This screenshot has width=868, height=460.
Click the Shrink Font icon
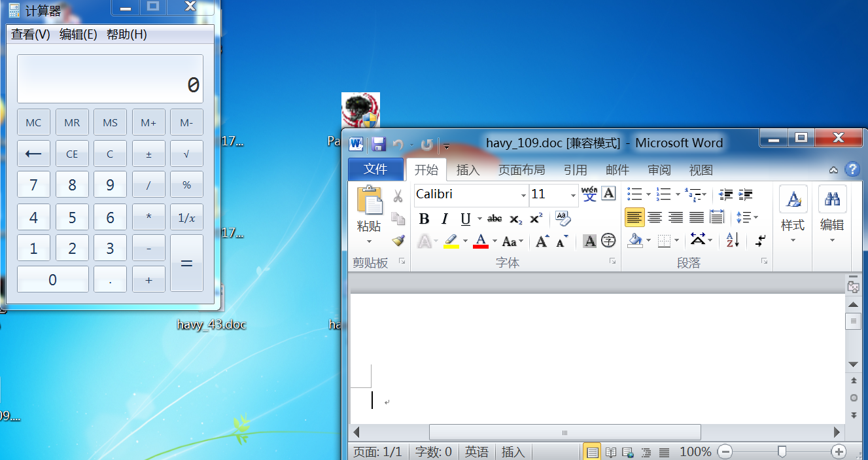click(562, 241)
